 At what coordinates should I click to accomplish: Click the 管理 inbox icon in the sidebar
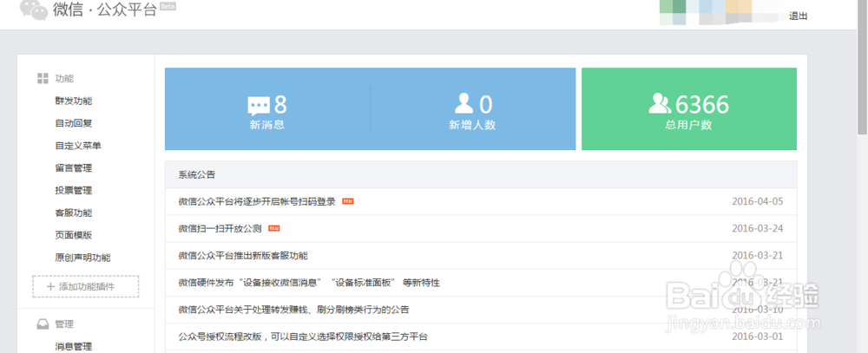tap(43, 324)
